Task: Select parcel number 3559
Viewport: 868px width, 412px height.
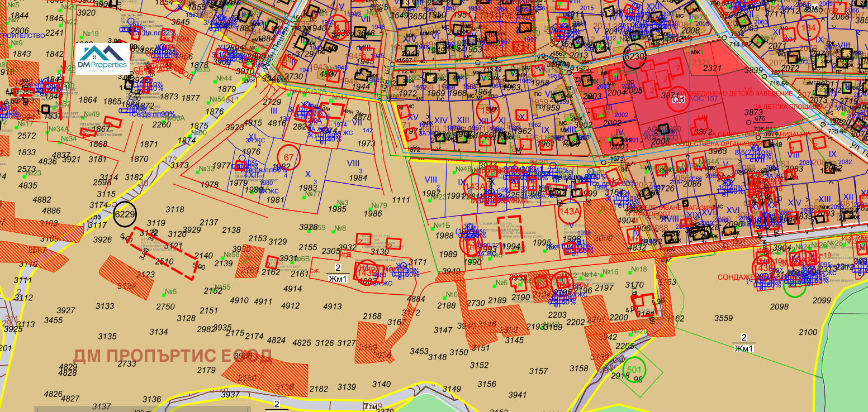Action: 723,318
